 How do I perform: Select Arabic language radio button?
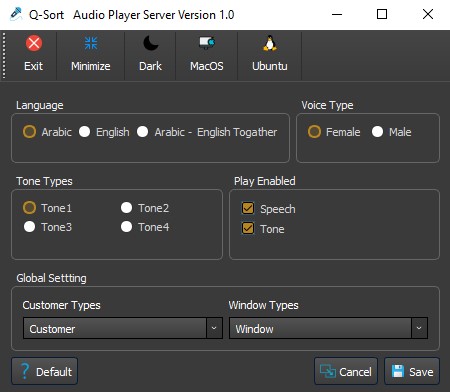(29, 132)
